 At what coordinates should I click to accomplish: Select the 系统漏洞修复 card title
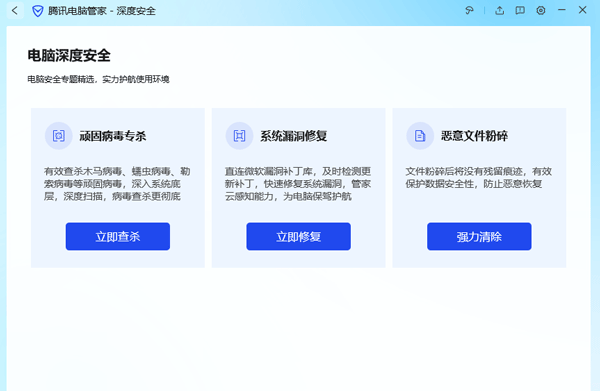(x=293, y=136)
